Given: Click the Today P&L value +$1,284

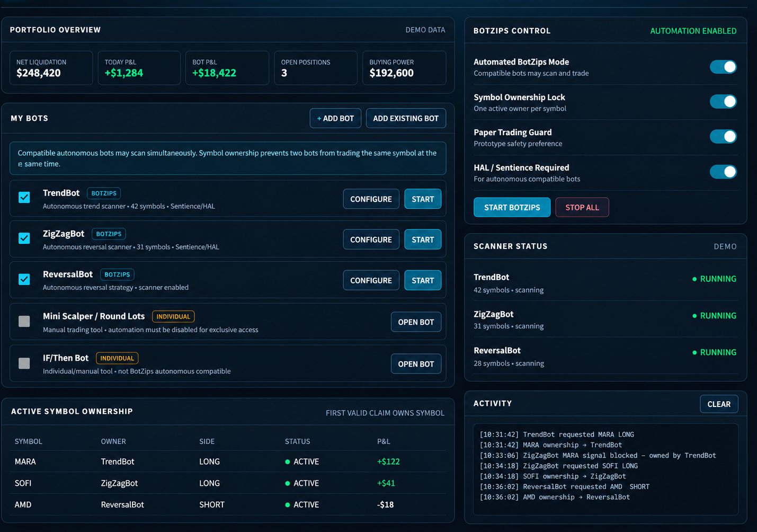Looking at the screenshot, I should (124, 73).
